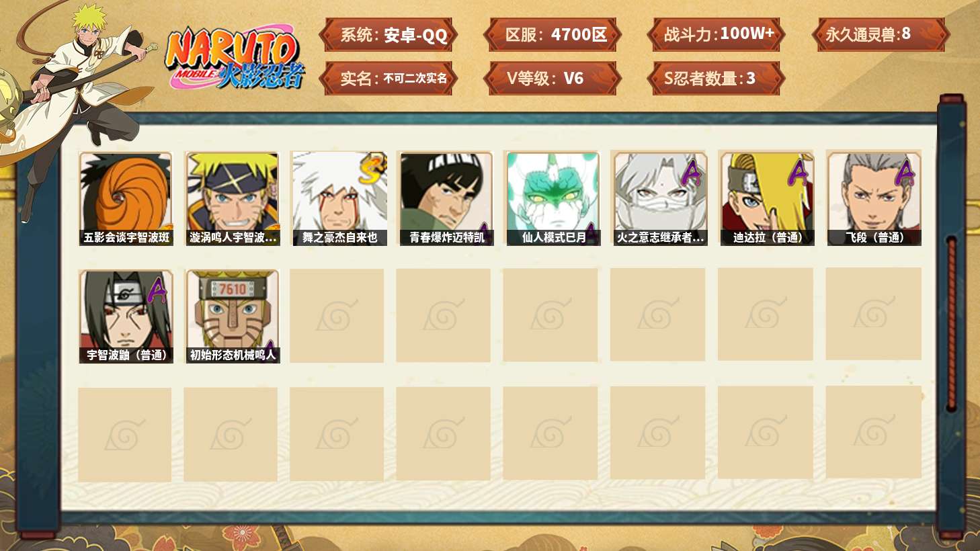980x551 pixels.
Task: Select the 初始形态机械鸣人 ninja card
Action: click(x=233, y=316)
